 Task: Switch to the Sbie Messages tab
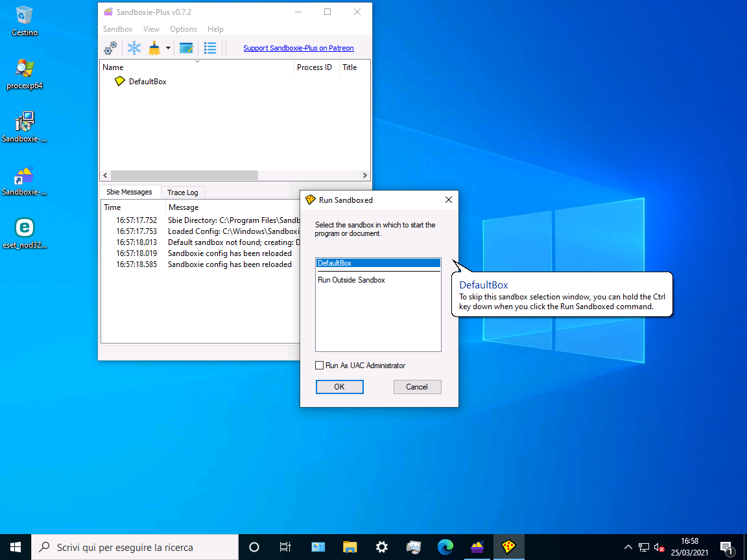[129, 192]
